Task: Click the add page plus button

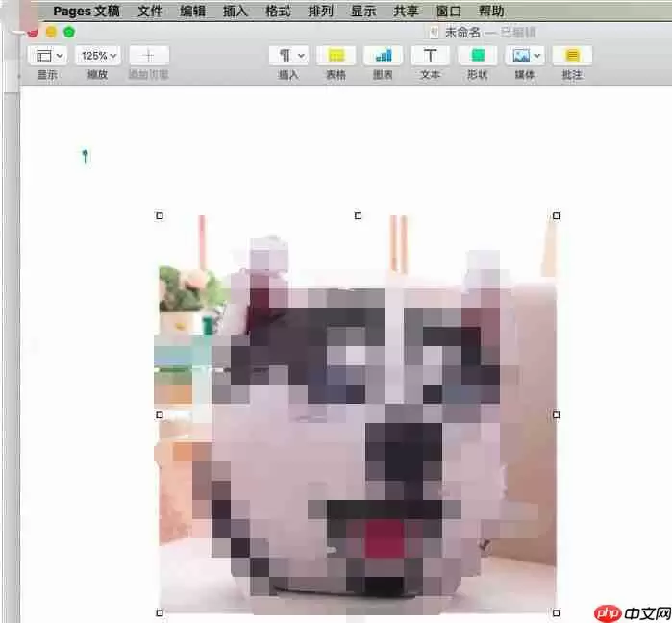Action: pos(149,55)
